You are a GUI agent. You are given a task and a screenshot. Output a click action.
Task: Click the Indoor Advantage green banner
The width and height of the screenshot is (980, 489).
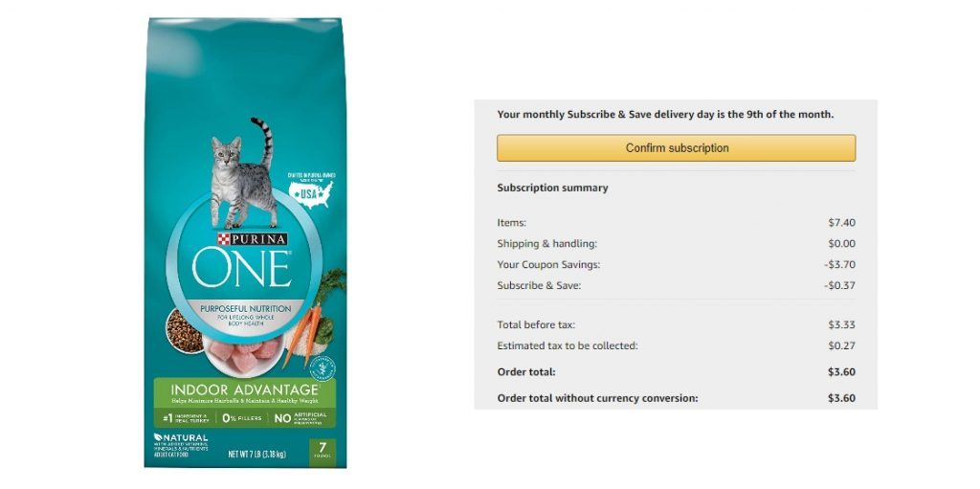coord(244,403)
